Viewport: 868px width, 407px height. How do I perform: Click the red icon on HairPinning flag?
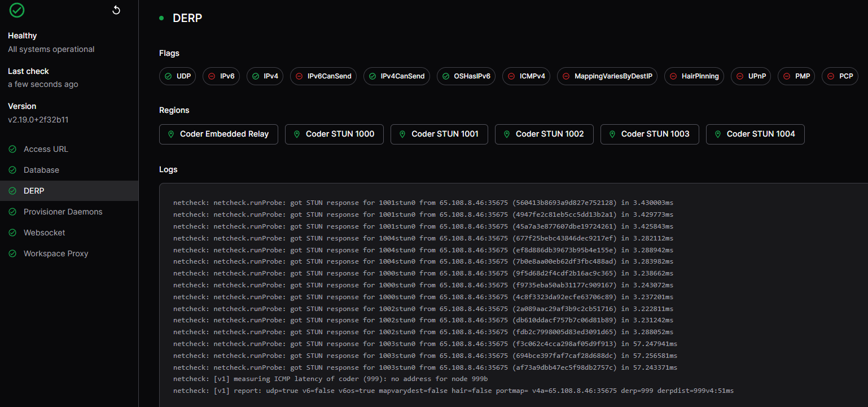coord(673,76)
